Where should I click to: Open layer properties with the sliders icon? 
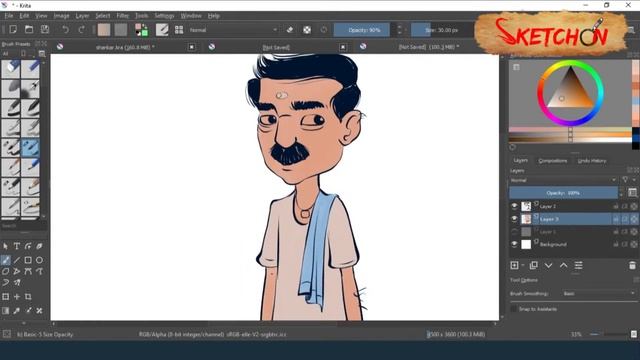tap(579, 265)
